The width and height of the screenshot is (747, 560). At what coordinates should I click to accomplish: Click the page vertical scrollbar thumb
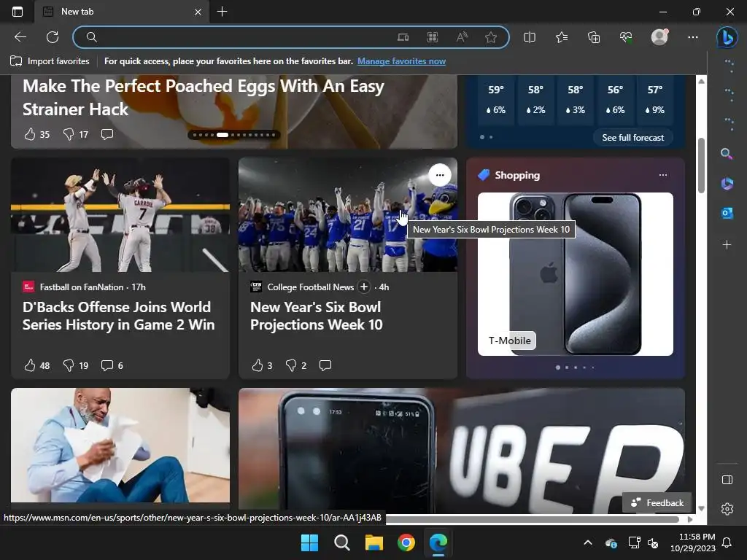click(701, 166)
